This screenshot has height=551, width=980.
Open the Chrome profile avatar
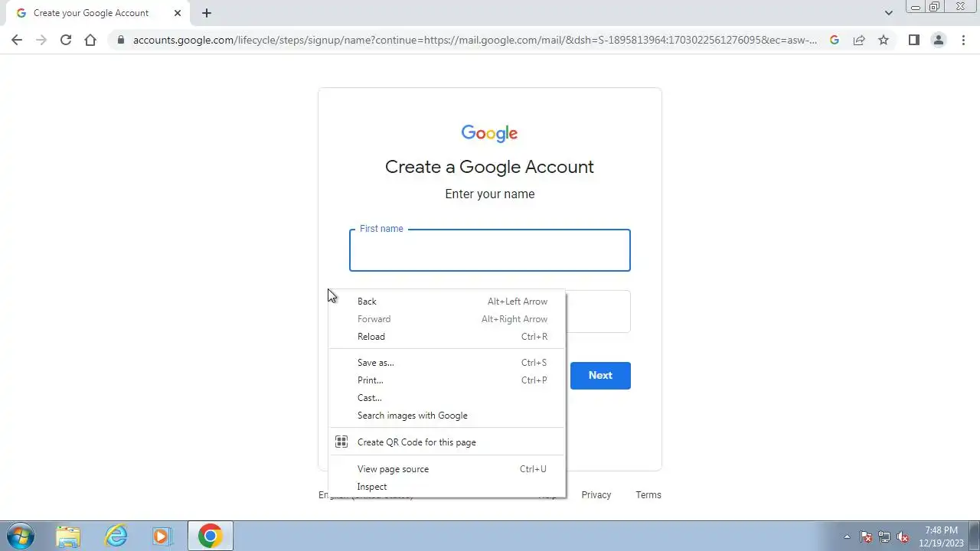[939, 40]
